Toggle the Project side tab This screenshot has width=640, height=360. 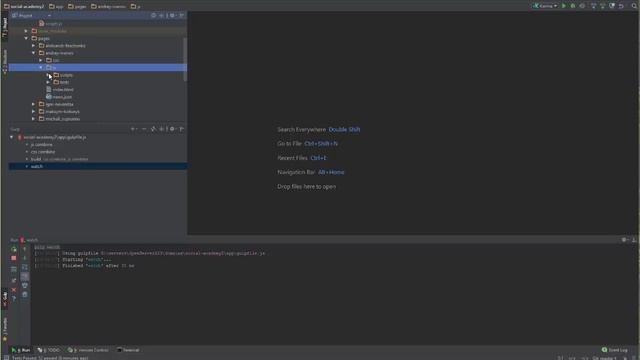click(4, 27)
